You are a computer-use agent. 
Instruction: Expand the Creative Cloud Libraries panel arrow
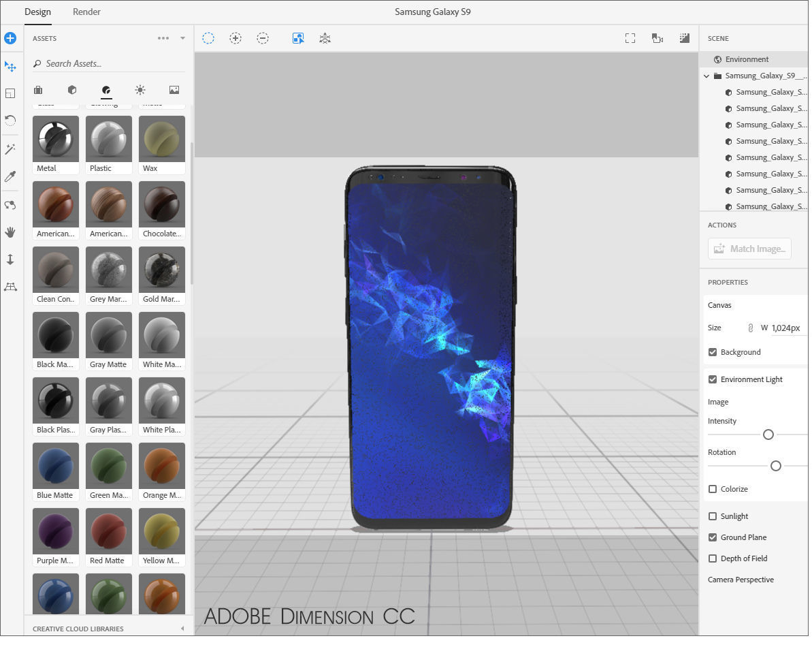182,629
